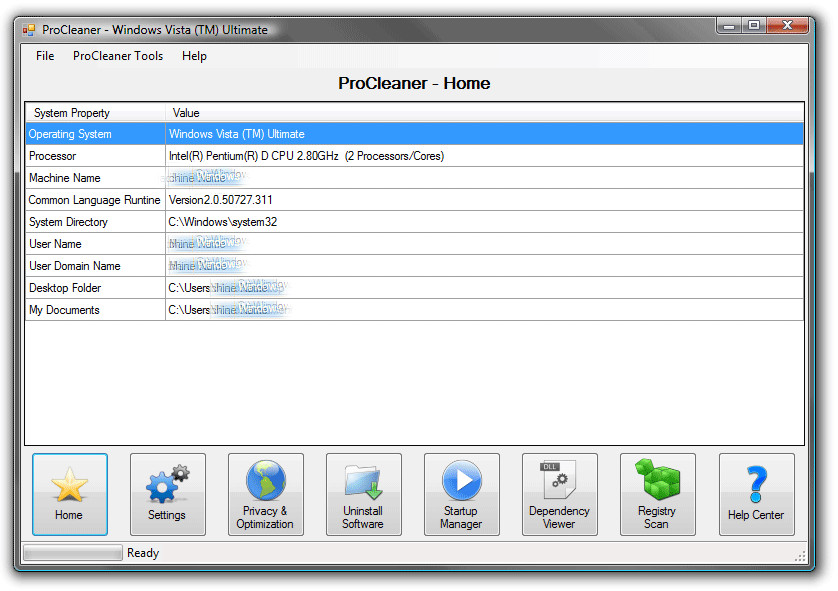Click the status bar progress bar
838x591 pixels.
(x=73, y=553)
